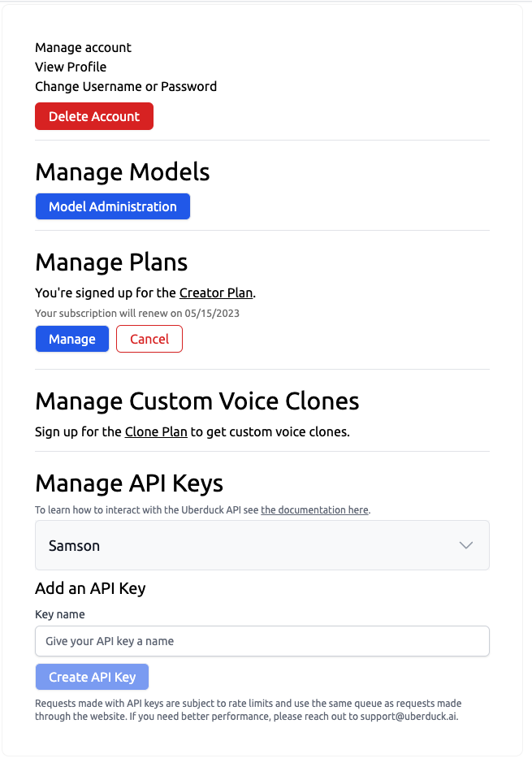Click the Delete Account button

click(93, 116)
